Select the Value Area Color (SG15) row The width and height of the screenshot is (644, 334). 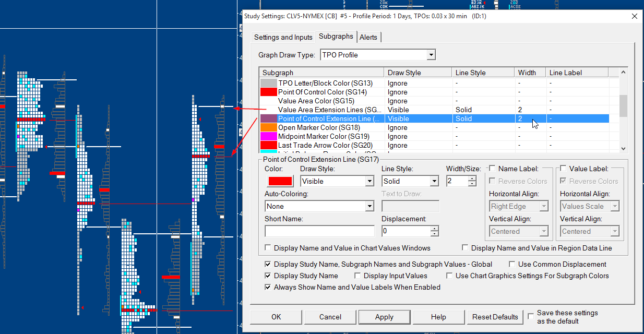click(x=434, y=101)
